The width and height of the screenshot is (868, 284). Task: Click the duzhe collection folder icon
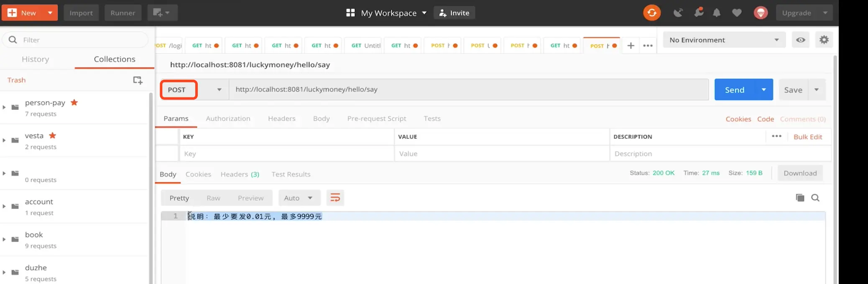[x=15, y=272]
